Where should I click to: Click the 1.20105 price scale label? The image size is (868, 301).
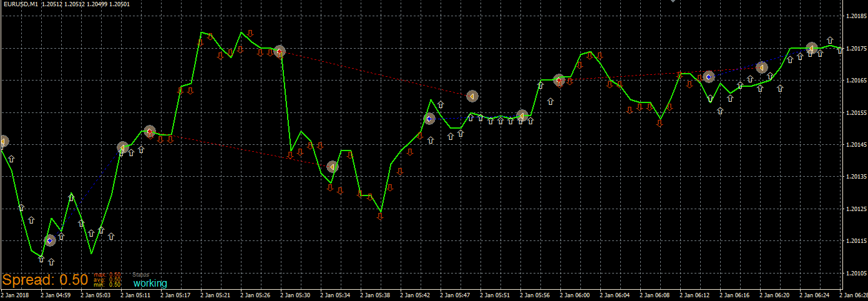pyautogui.click(x=856, y=274)
